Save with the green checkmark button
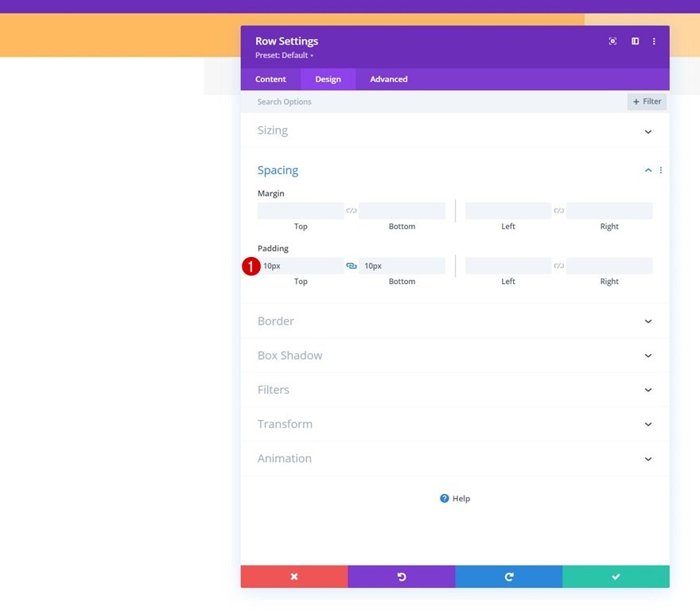 pyautogui.click(x=616, y=577)
